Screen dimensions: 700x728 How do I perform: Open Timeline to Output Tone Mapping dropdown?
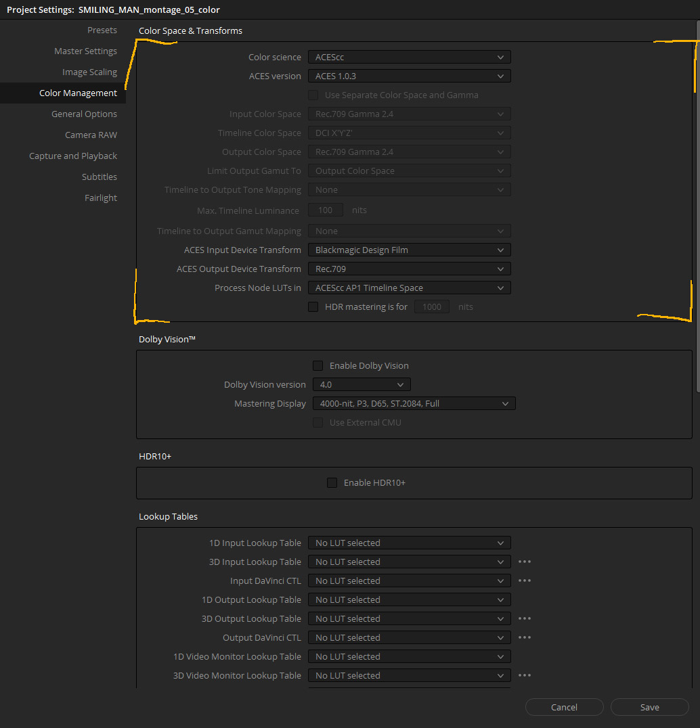[409, 190]
